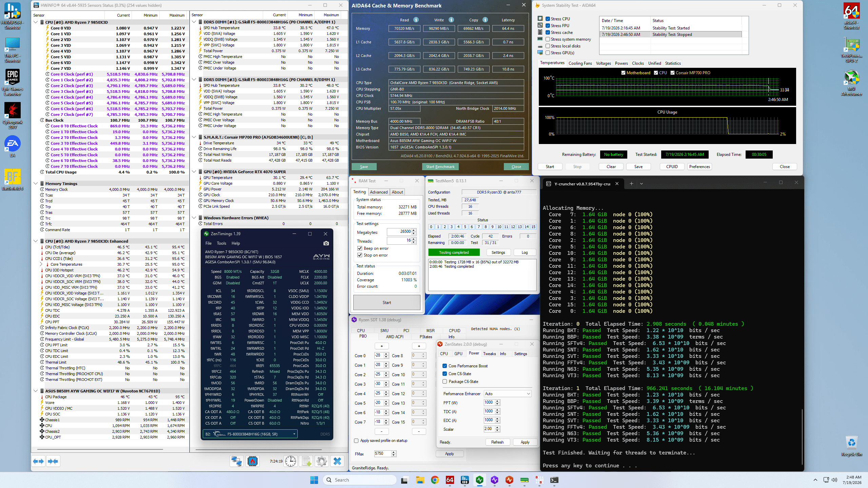868x488 pixels.
Task: Open File Explorer from the taskbar
Action: point(420,480)
